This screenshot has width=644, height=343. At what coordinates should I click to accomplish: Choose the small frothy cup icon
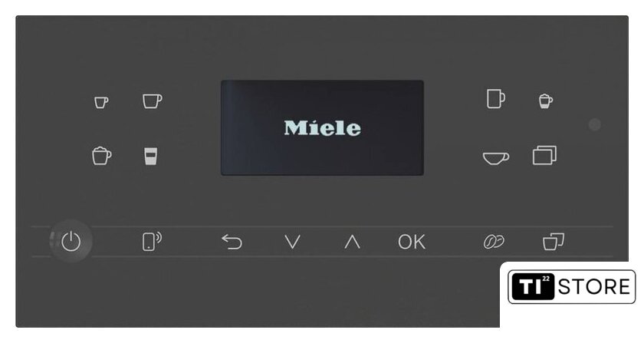pyautogui.click(x=545, y=101)
